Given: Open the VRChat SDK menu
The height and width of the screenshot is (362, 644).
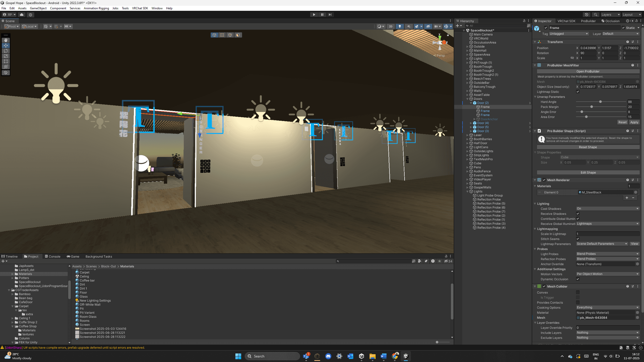Looking at the screenshot, I should [x=140, y=8].
